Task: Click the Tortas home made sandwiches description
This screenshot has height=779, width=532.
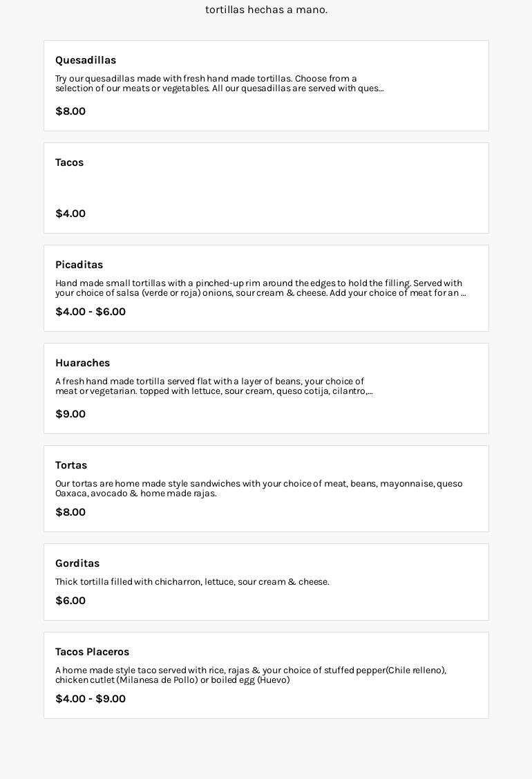Action: click(258, 489)
